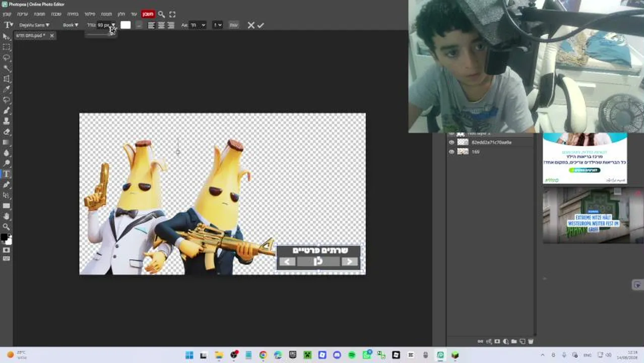
Task: Select the Blur tool
Action: click(6, 153)
